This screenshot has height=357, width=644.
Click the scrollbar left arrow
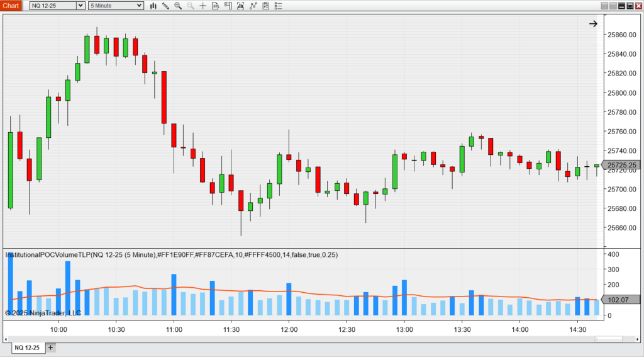(x=6, y=339)
